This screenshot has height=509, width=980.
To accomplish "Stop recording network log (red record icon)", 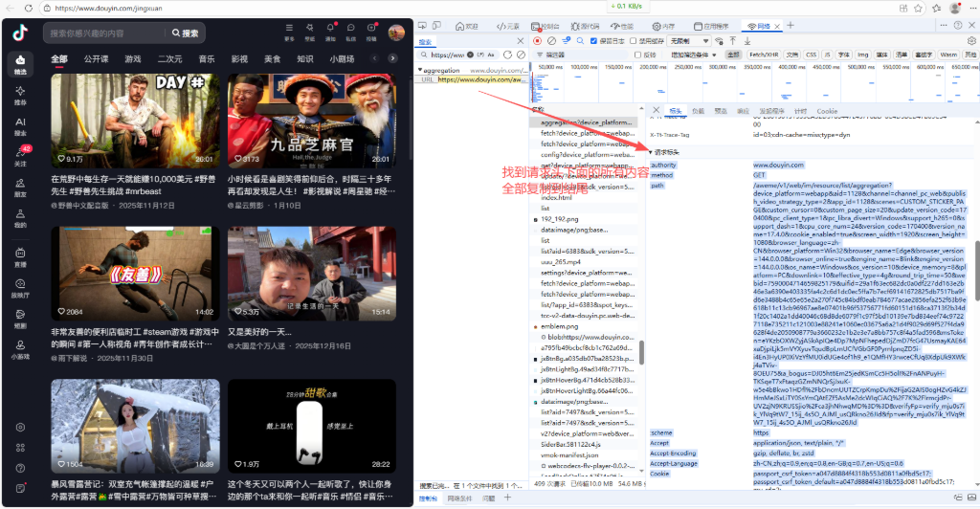I will click(x=537, y=40).
